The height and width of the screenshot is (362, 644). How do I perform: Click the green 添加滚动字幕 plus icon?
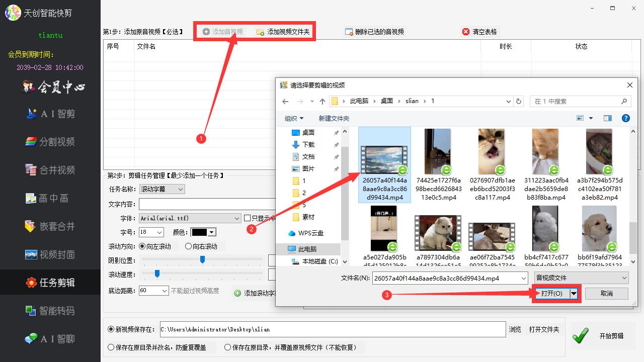pyautogui.click(x=237, y=293)
